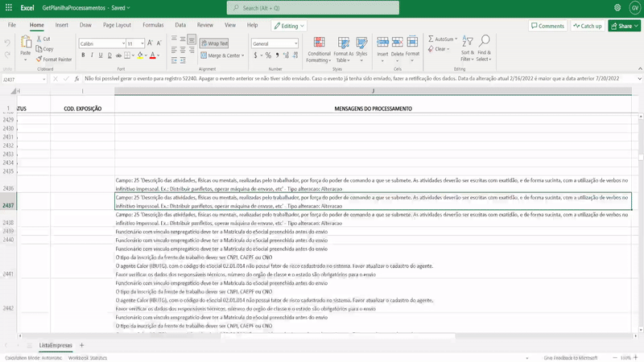Screen dimensions: 644x362
Task: Toggle bold formatting
Action: click(83, 55)
